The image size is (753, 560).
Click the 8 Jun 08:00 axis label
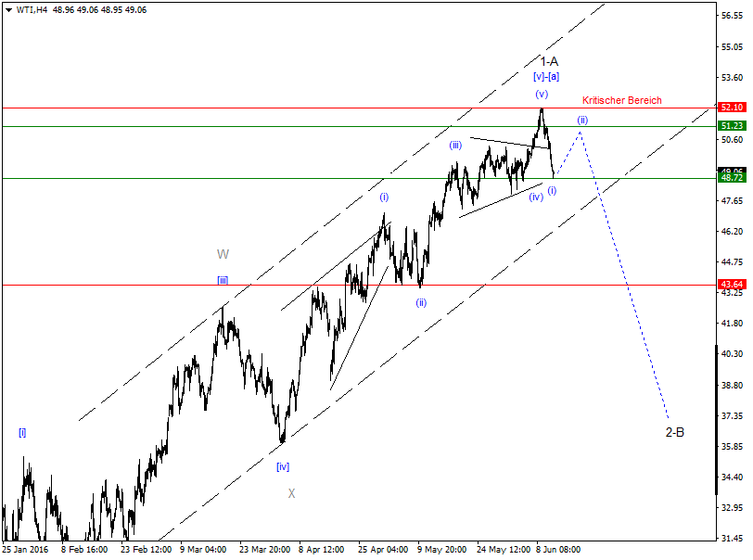coord(556,549)
